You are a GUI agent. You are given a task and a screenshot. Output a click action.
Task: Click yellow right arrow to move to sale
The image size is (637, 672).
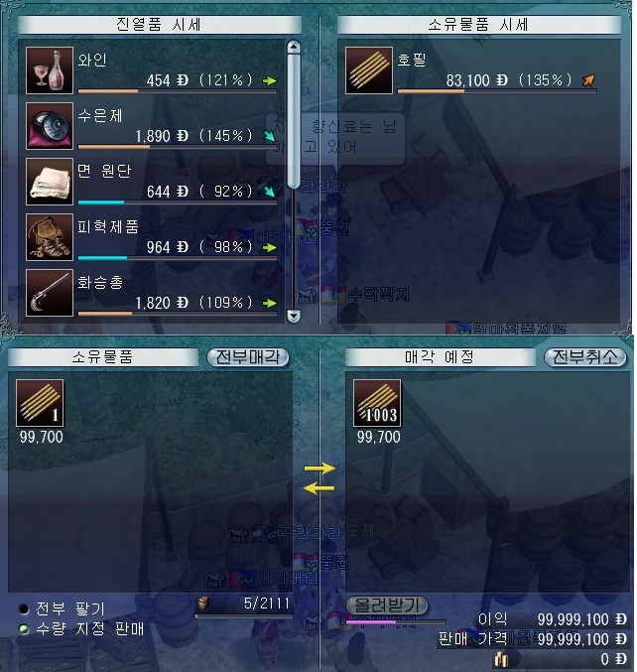click(x=319, y=468)
